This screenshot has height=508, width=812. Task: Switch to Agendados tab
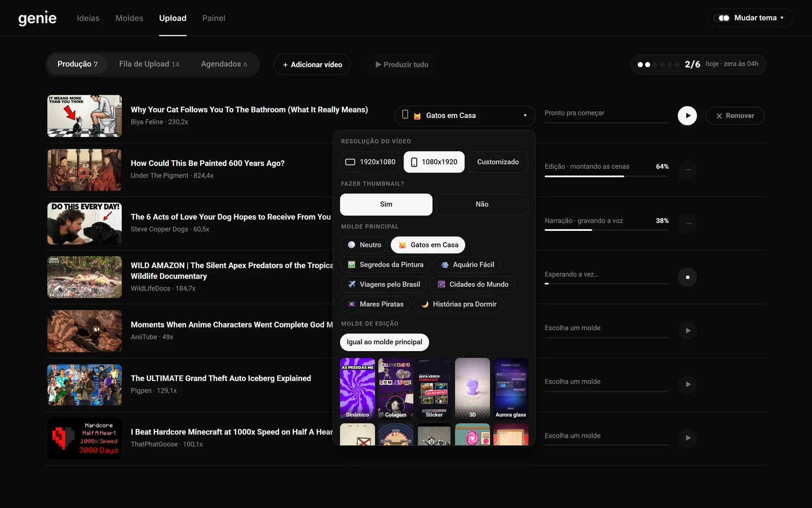click(x=224, y=64)
